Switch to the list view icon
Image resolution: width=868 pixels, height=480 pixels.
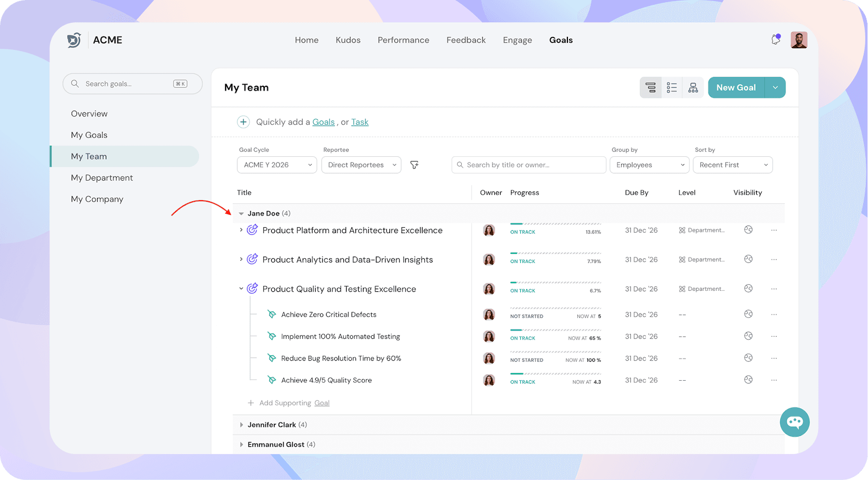point(672,88)
